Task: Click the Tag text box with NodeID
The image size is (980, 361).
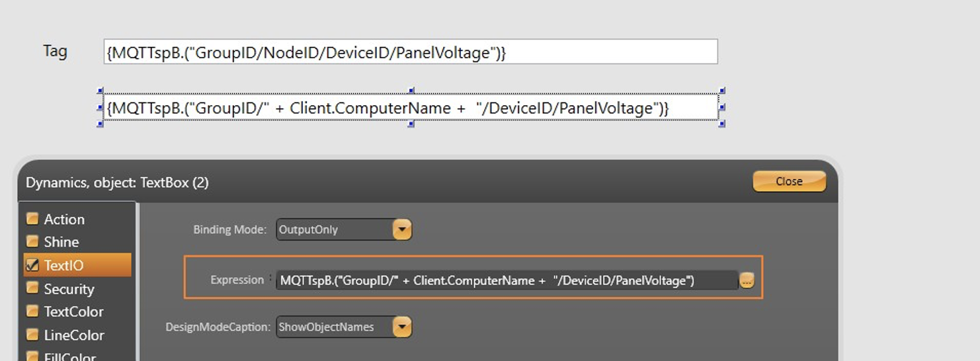Action: coord(410,52)
